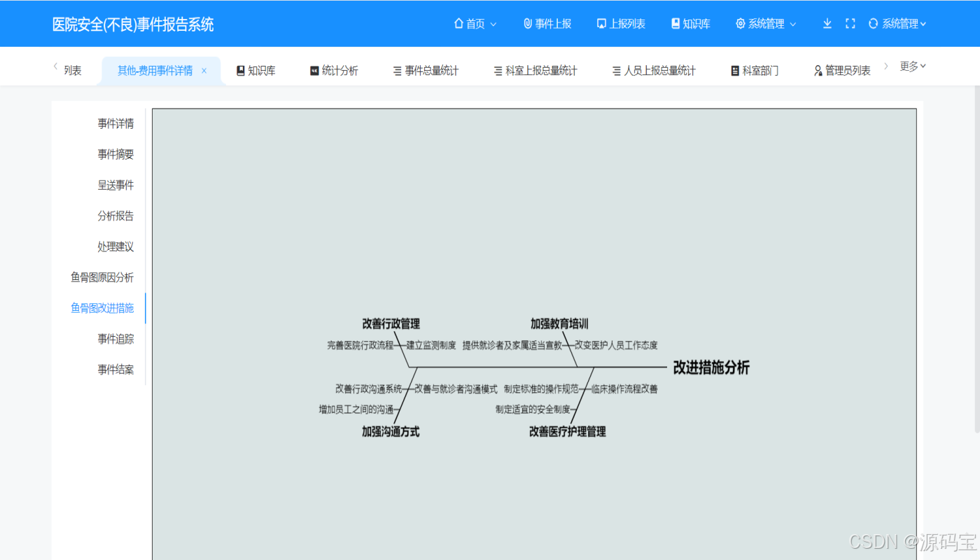Click the department icon on 科室部门 tab
The width and height of the screenshot is (980, 560).
[735, 71]
